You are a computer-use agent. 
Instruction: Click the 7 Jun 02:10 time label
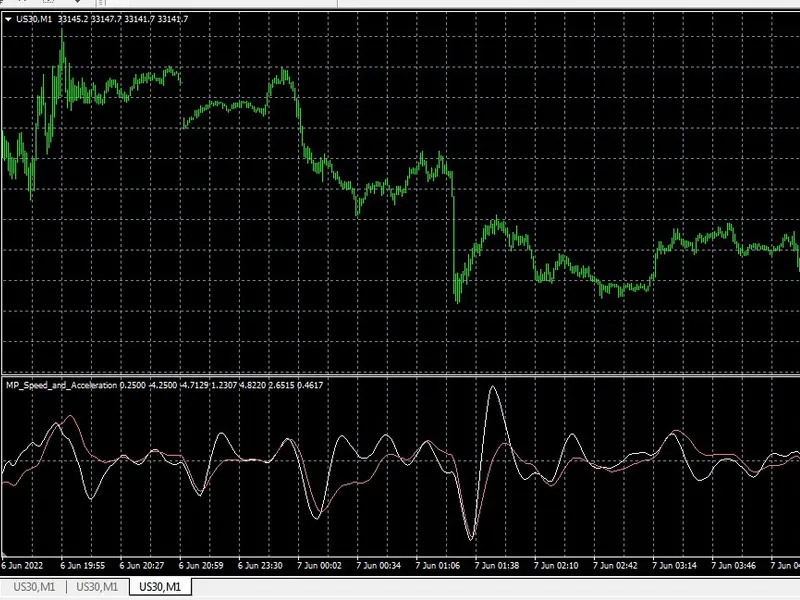click(556, 565)
